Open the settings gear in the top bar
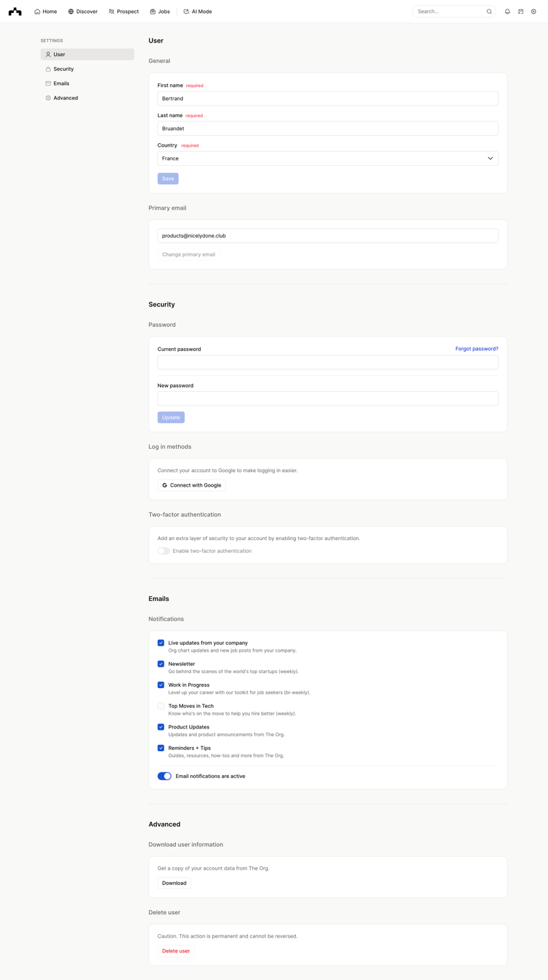 coord(534,11)
